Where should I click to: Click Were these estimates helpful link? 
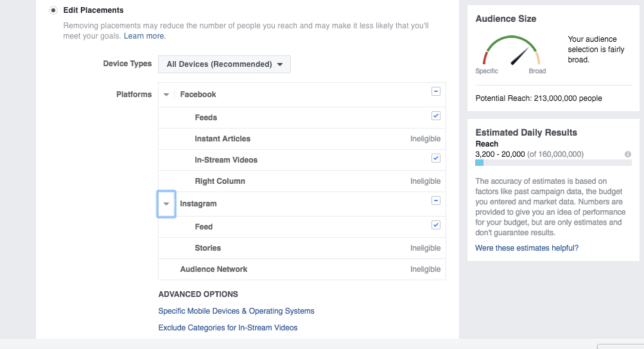pyautogui.click(x=527, y=248)
